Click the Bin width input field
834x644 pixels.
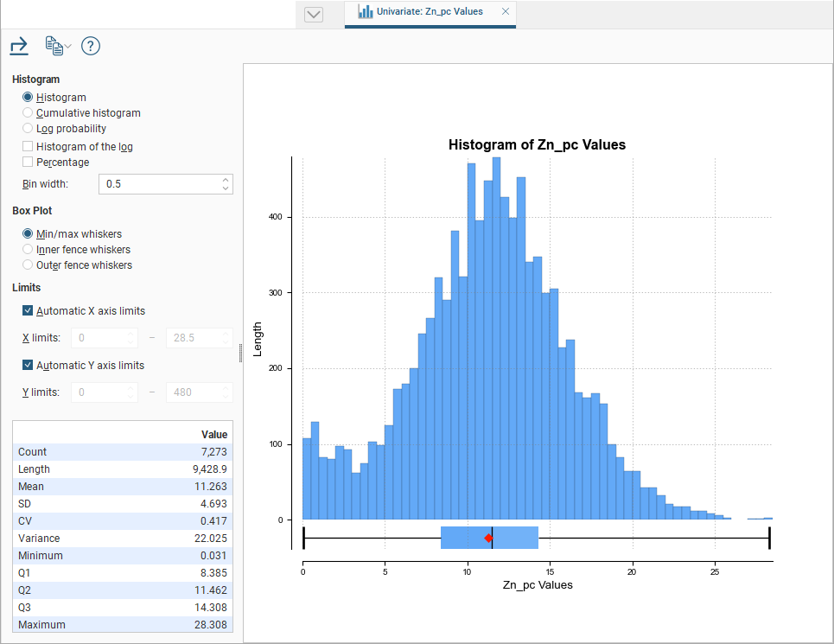click(x=160, y=184)
